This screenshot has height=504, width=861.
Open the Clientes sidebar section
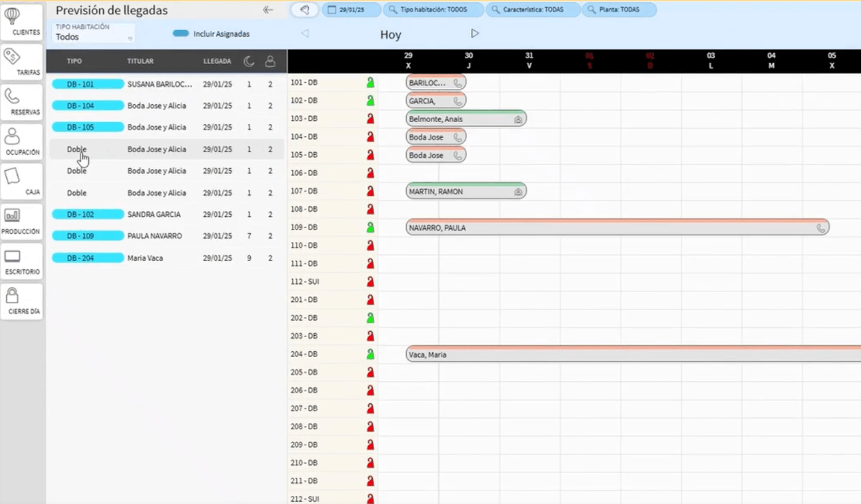coord(22,22)
